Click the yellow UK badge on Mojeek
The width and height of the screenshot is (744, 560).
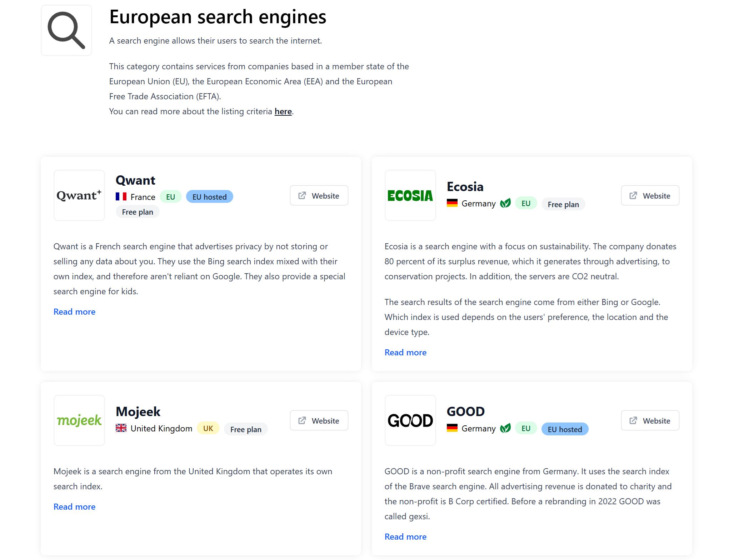(x=208, y=428)
